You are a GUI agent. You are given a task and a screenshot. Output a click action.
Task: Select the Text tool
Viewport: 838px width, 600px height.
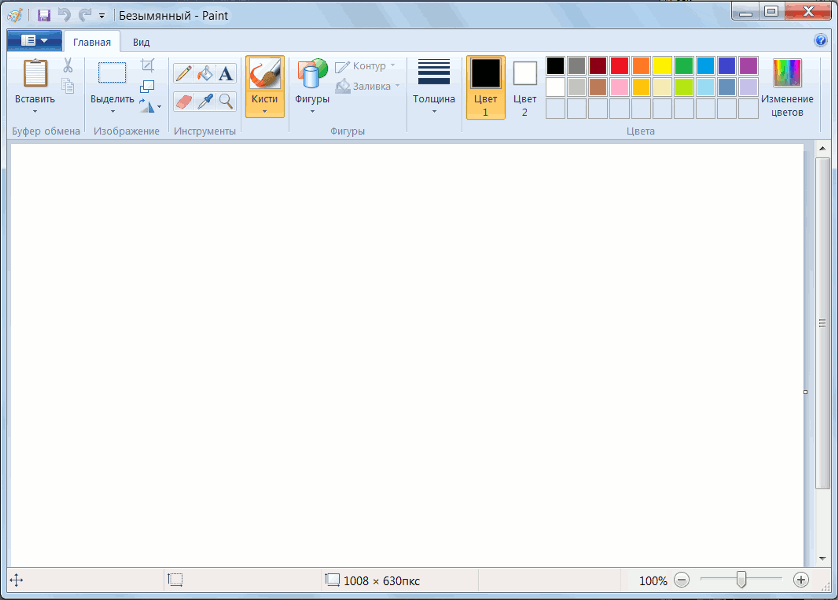click(x=226, y=73)
